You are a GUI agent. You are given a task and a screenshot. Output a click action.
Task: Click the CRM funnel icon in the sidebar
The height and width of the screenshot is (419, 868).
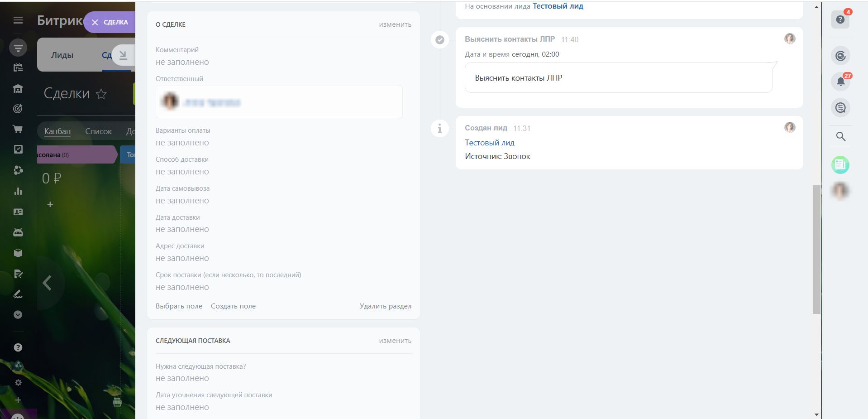18,47
